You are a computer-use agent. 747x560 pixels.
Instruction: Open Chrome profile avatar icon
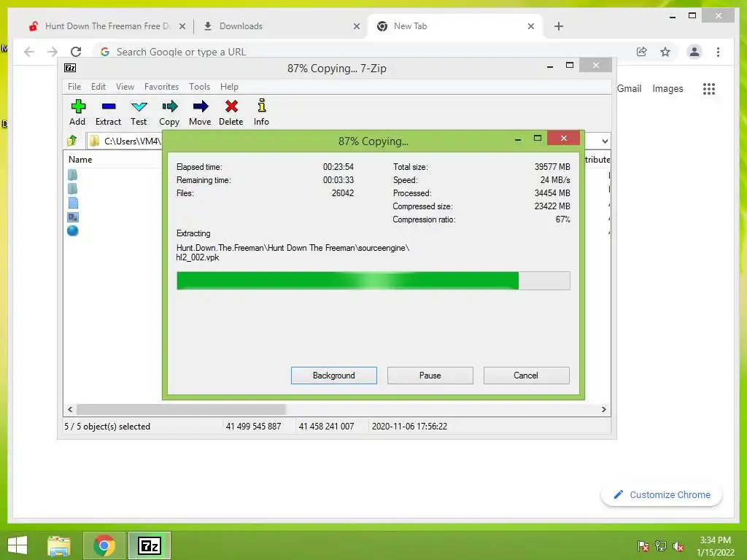tap(694, 52)
